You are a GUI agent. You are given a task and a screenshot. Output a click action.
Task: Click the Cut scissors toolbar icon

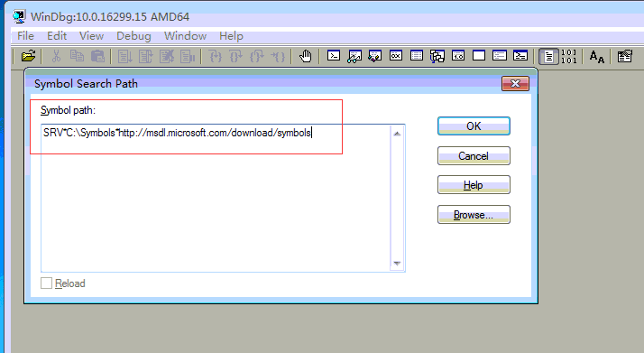[x=56, y=56]
